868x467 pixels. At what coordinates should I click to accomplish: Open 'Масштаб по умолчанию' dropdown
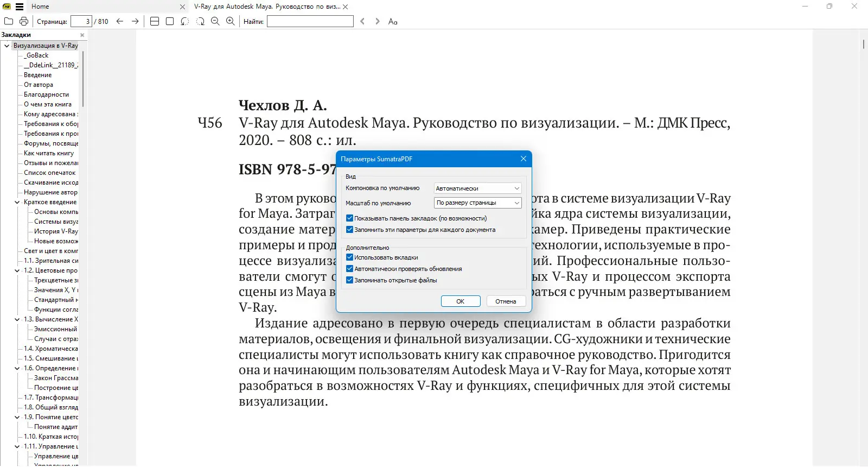pos(478,203)
